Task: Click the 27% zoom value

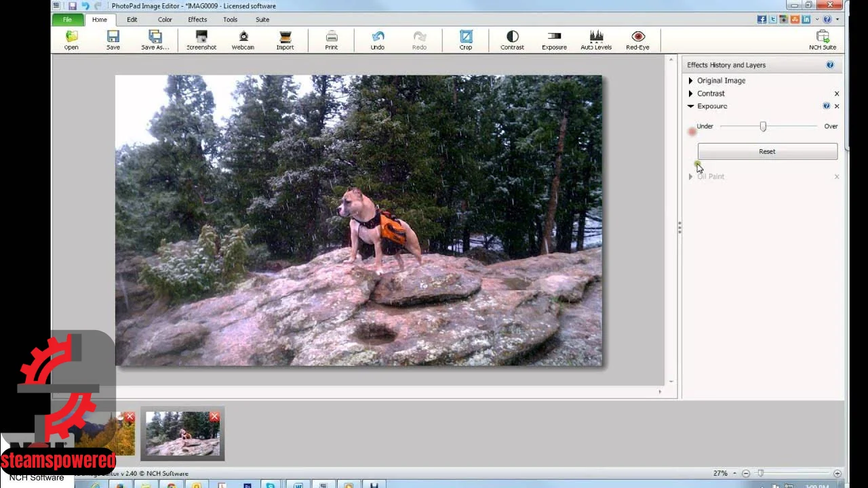Action: click(x=720, y=473)
